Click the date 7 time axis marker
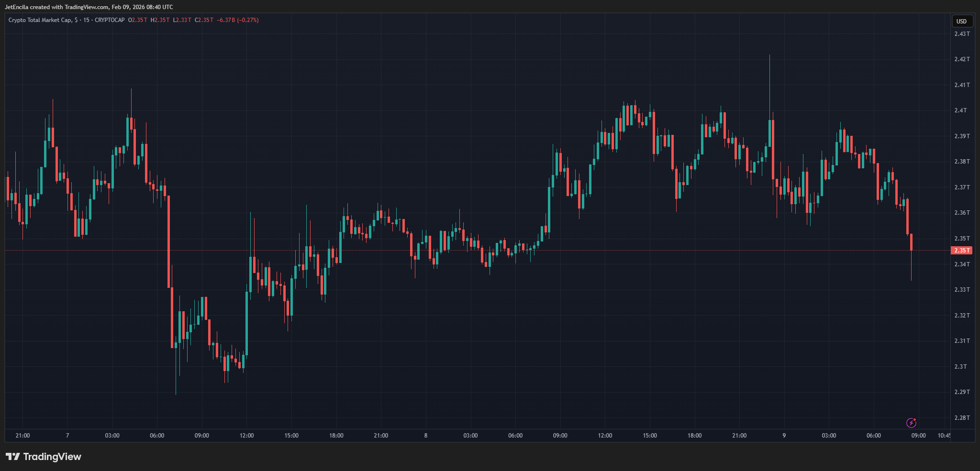 coord(67,436)
